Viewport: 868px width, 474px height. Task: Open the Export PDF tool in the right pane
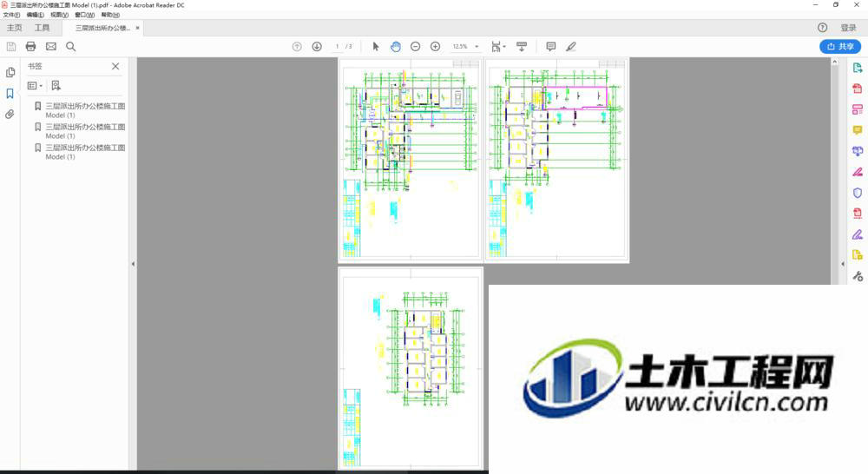858,68
